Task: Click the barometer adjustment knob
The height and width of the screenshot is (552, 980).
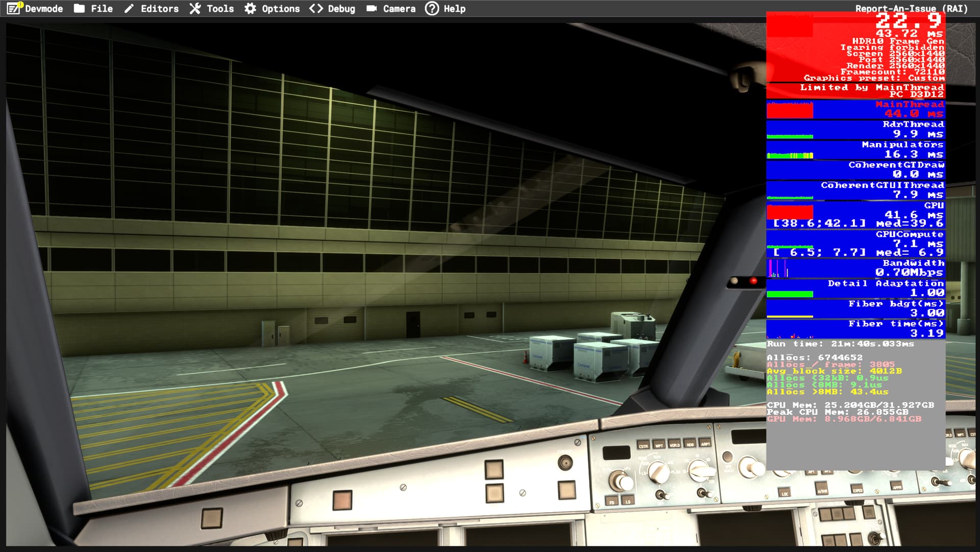Action: point(620,479)
